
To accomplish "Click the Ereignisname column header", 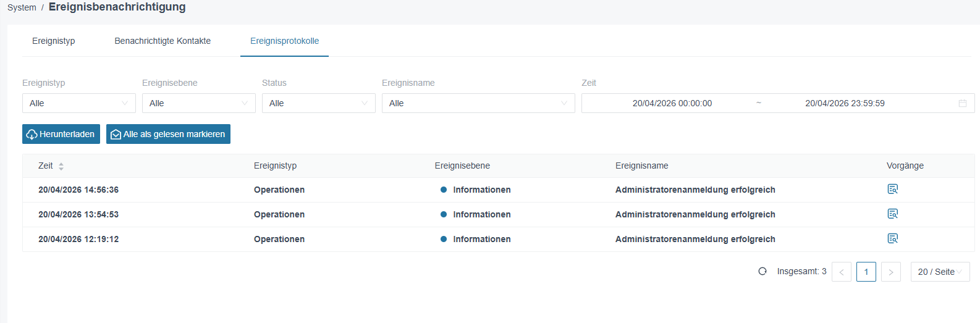I will pyautogui.click(x=642, y=166).
